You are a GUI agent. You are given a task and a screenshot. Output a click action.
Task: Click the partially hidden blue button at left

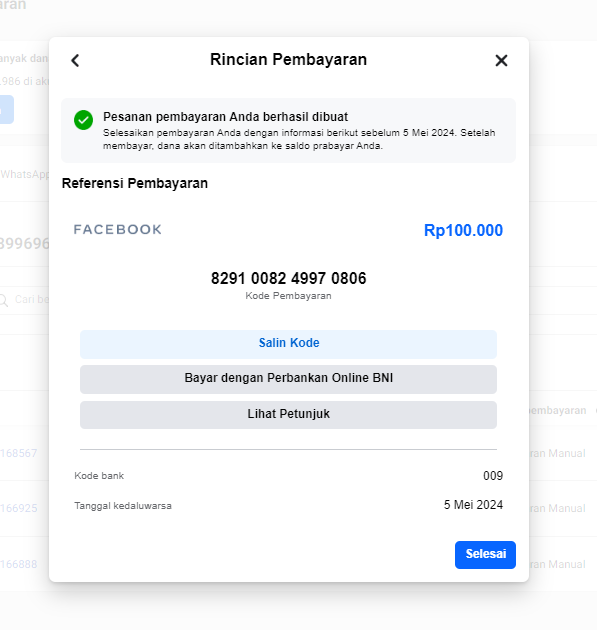click(6, 109)
